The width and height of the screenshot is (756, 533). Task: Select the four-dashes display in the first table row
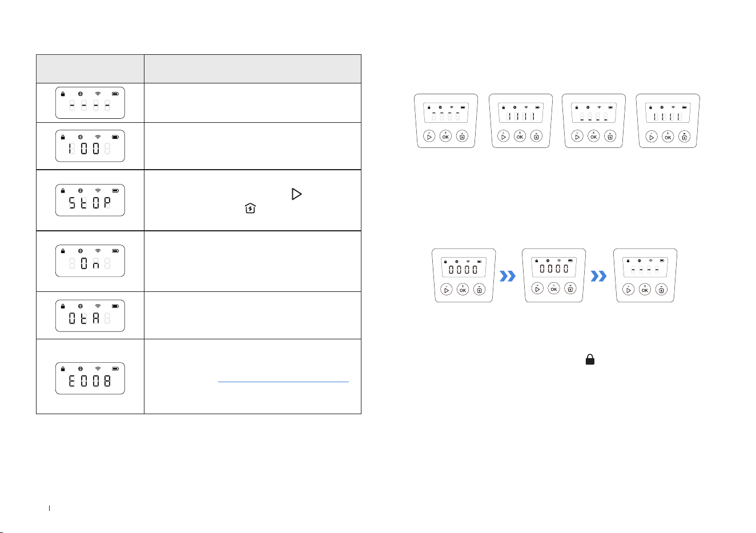coord(90,102)
